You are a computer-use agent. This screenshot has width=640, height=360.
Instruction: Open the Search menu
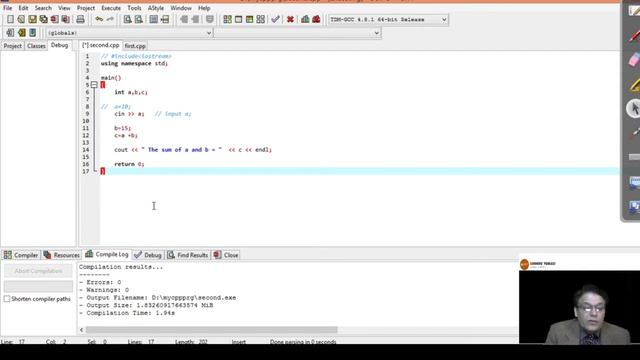coord(43,8)
